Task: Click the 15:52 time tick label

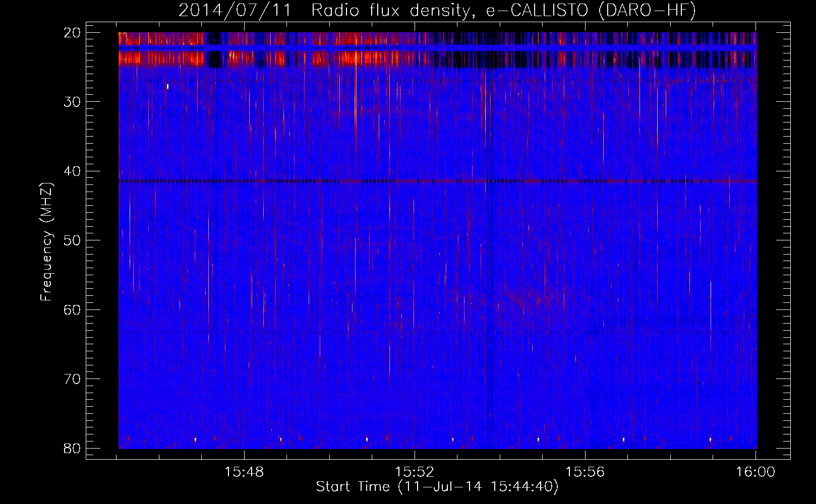Action: tap(415, 472)
